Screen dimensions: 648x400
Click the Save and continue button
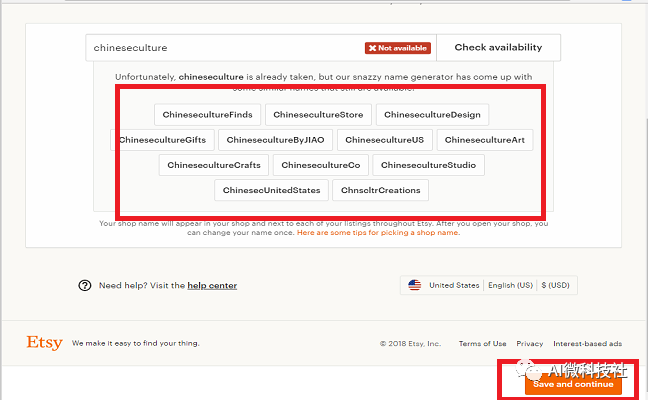point(573,384)
